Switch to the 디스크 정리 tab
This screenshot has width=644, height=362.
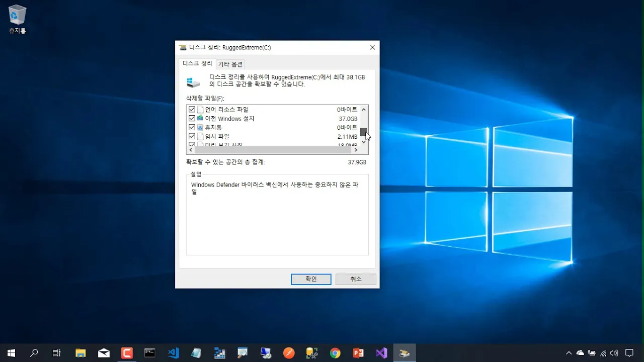point(197,63)
